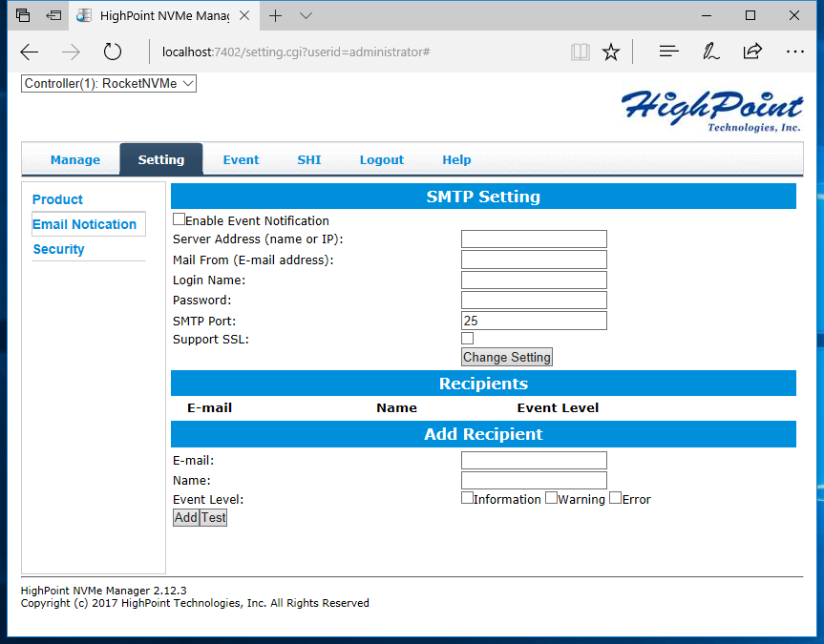Open the Product settings link

58,199
